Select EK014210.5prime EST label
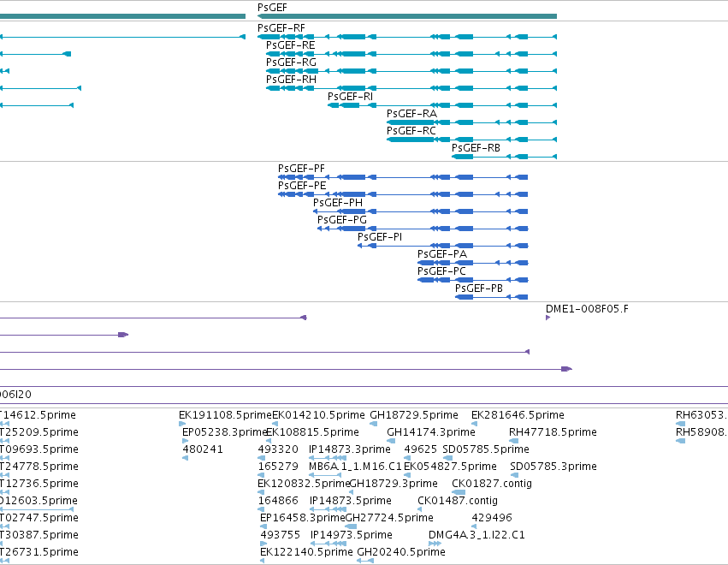The image size is (728, 565). (318, 415)
